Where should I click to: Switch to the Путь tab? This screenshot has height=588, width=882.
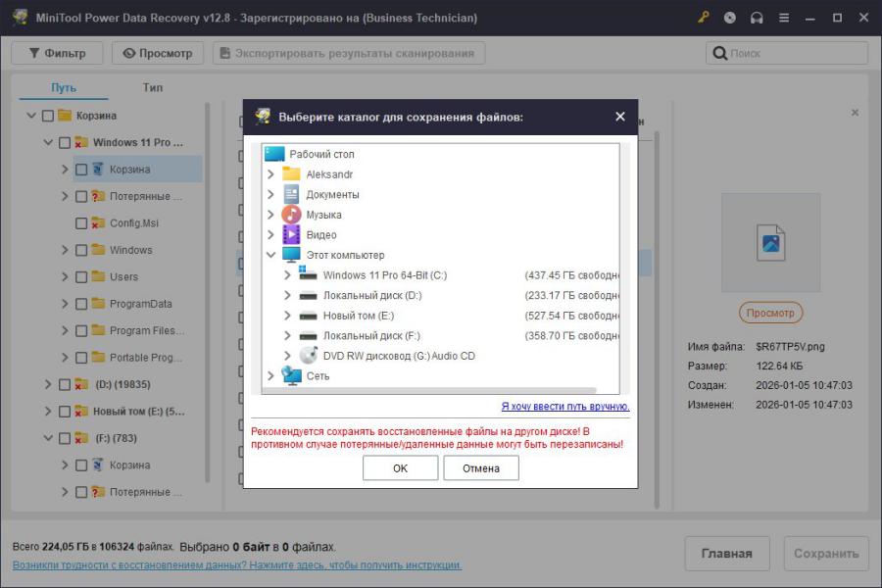pos(64,87)
